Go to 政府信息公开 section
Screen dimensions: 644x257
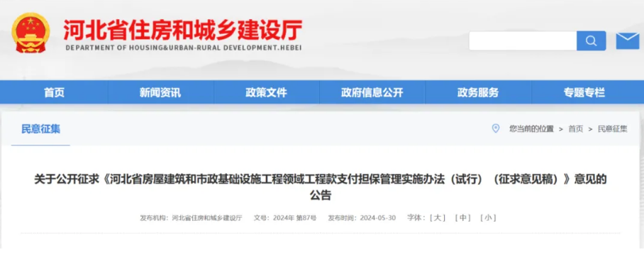[372, 92]
